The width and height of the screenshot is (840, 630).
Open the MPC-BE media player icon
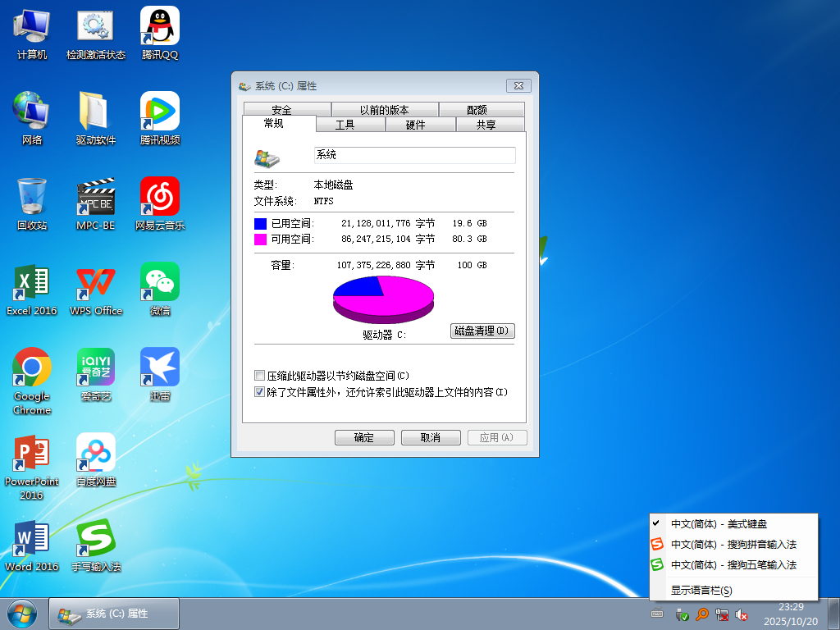click(96, 198)
